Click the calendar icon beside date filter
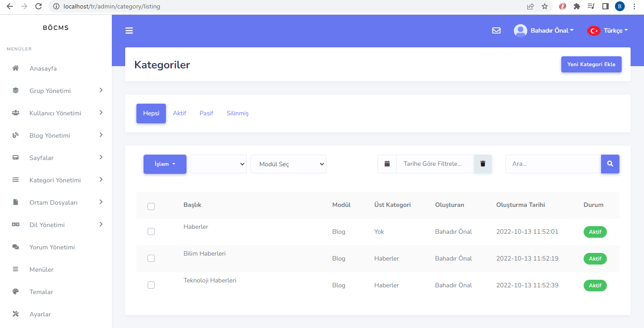This screenshot has height=328, width=644. coord(387,164)
